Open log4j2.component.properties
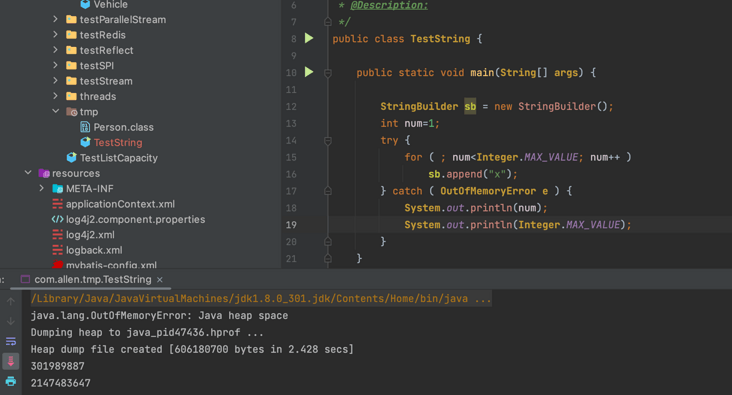The width and height of the screenshot is (732, 395). point(135,219)
